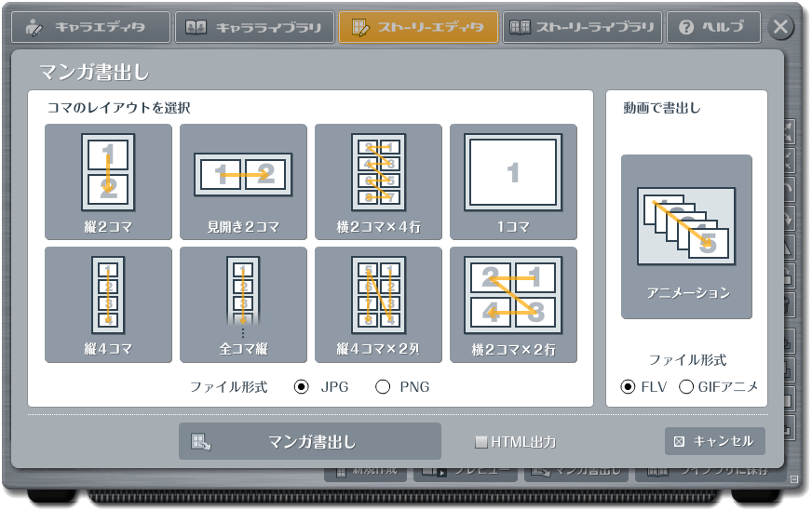This screenshot has width=812, height=510.
Task: Click the マンガ書出し export button
Action: coord(310,442)
